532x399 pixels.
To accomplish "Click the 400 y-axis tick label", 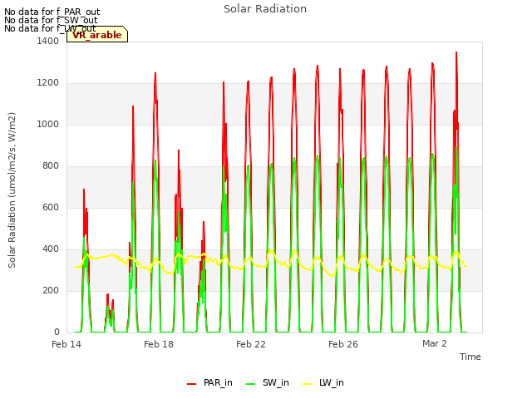I will (x=51, y=249).
